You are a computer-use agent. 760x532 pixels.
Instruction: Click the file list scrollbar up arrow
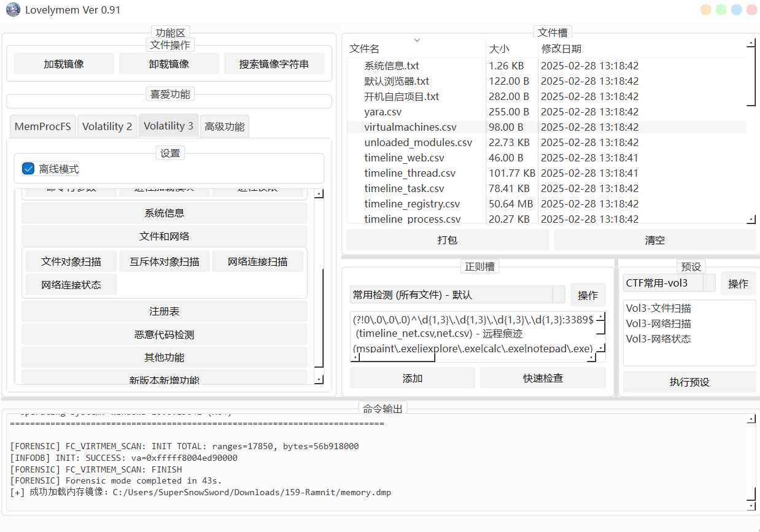coord(751,44)
